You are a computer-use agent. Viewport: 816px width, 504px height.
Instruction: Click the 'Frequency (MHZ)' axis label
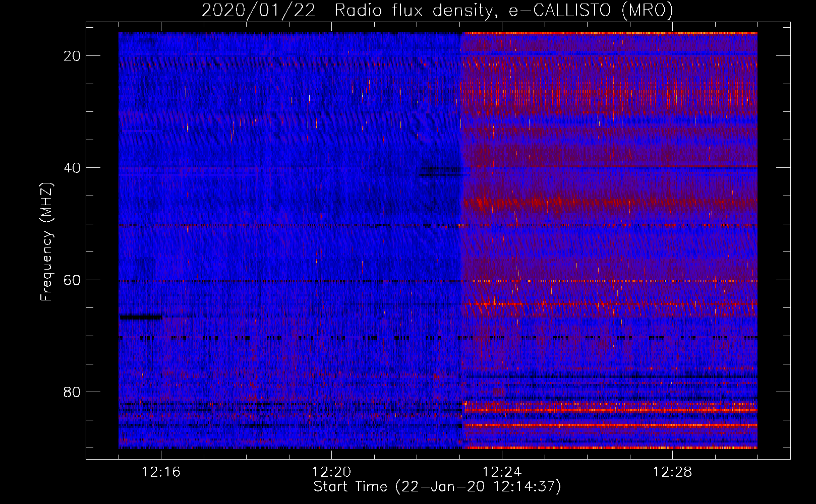46,242
